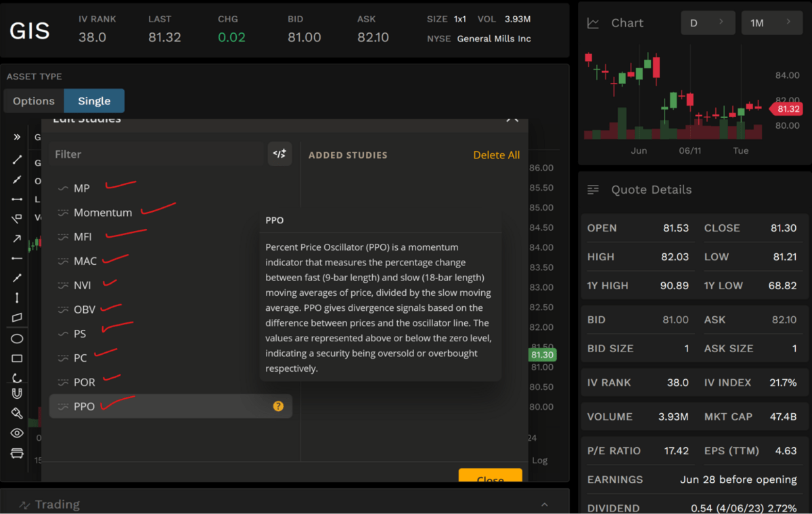Click the storage icon at the toolbar bottom
Image resolution: width=812 pixels, height=514 pixels.
17,453
